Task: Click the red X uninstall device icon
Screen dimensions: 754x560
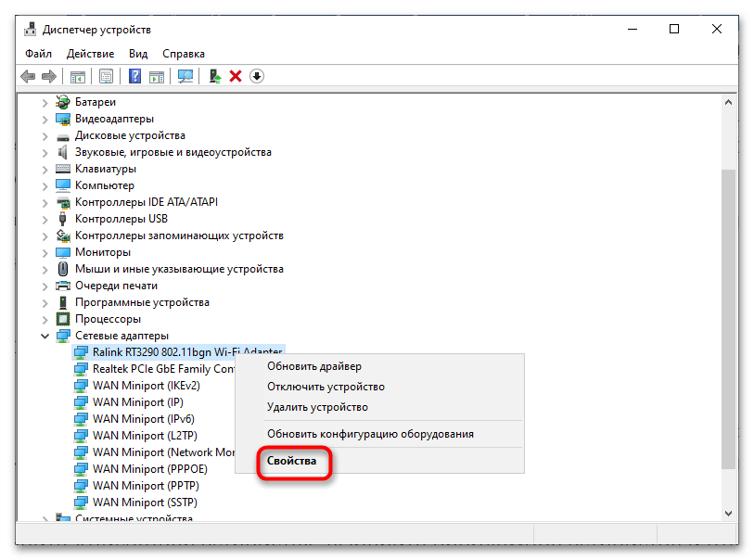Action: (236, 76)
